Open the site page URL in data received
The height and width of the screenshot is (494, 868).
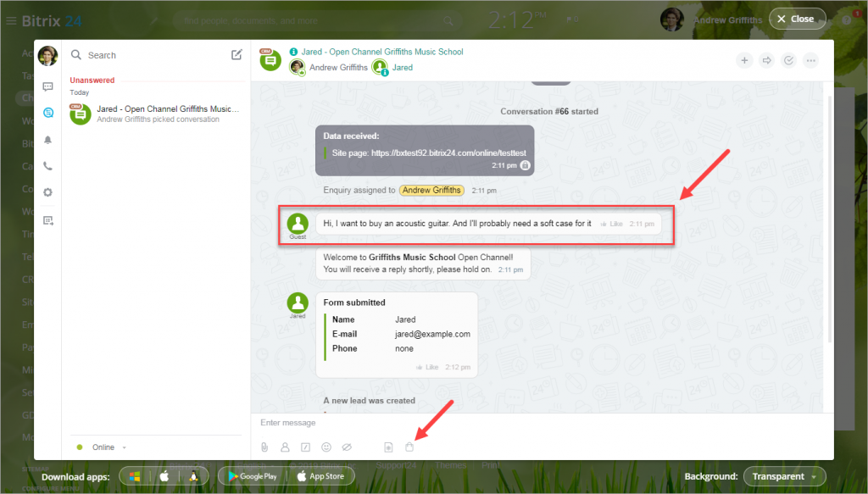[x=448, y=153]
